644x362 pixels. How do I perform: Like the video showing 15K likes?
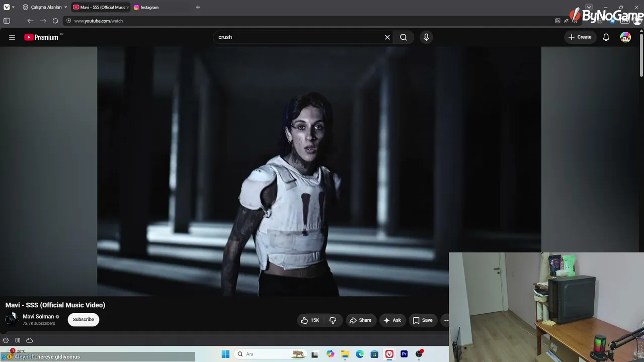point(310,320)
